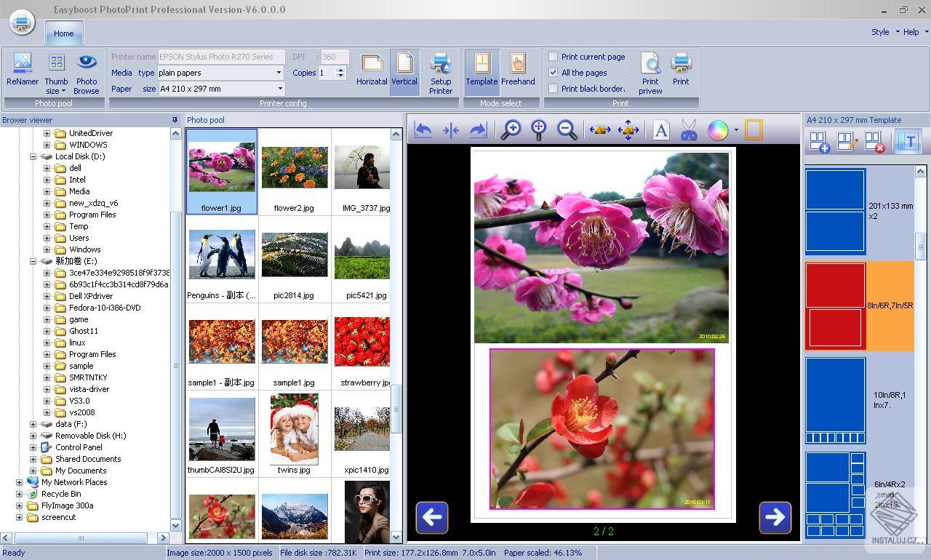Toggle the All the pages checkbox
The width and height of the screenshot is (931, 560).
pos(554,72)
